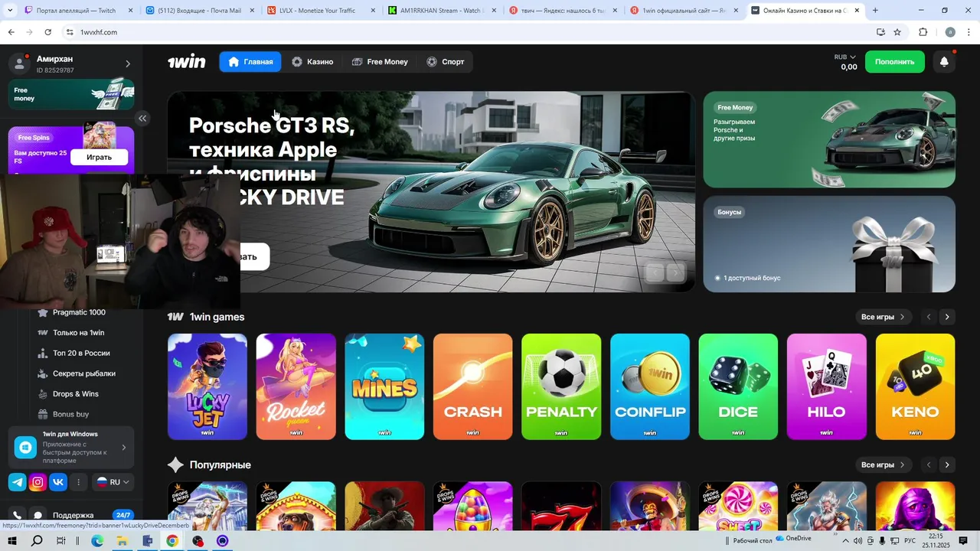
Task: Switch to the LVLX Monetize tab
Action: pyautogui.click(x=322, y=11)
